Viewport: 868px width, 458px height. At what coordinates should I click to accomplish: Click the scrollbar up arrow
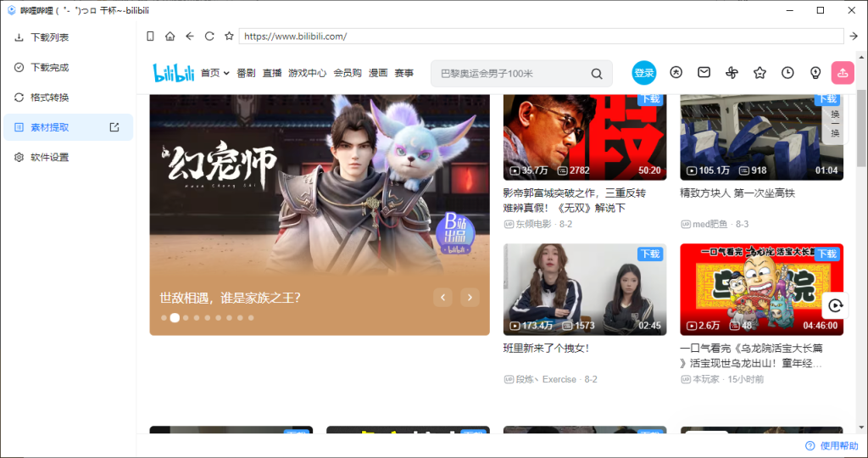861,57
